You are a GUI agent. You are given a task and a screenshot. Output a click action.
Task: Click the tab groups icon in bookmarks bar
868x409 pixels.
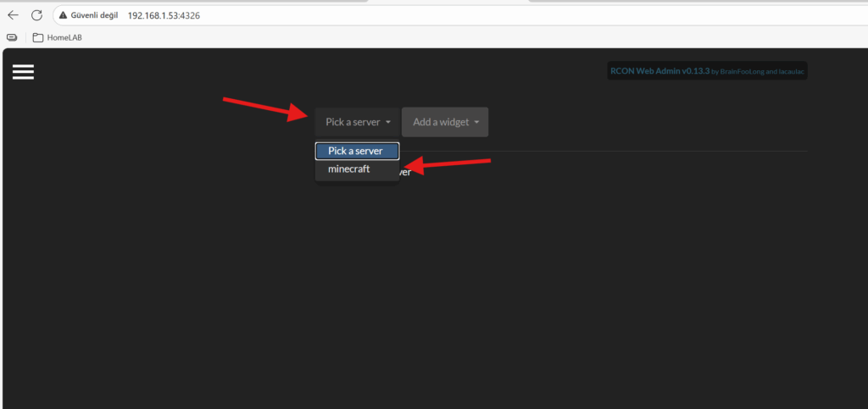pyautogui.click(x=12, y=37)
